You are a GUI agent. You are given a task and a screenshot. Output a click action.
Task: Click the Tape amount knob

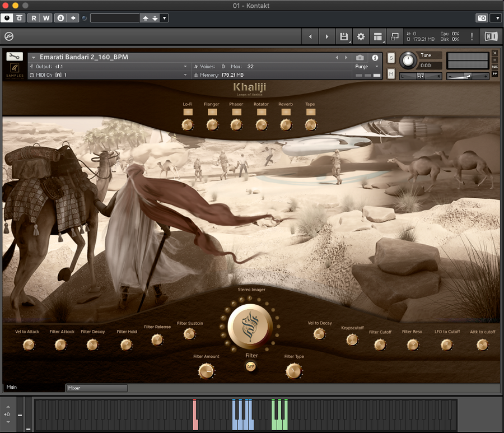tap(310, 125)
